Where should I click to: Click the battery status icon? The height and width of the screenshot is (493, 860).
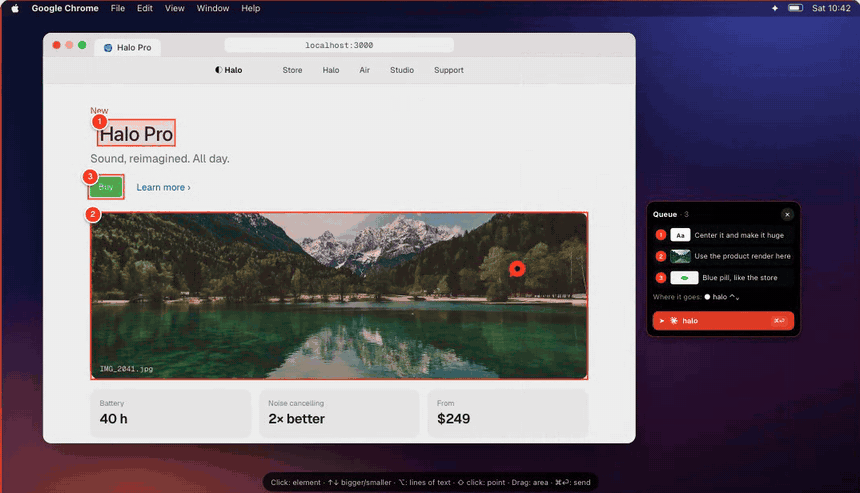[795, 8]
